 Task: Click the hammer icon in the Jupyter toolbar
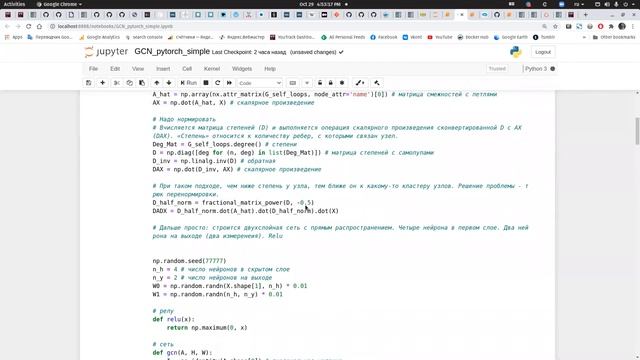(377, 83)
